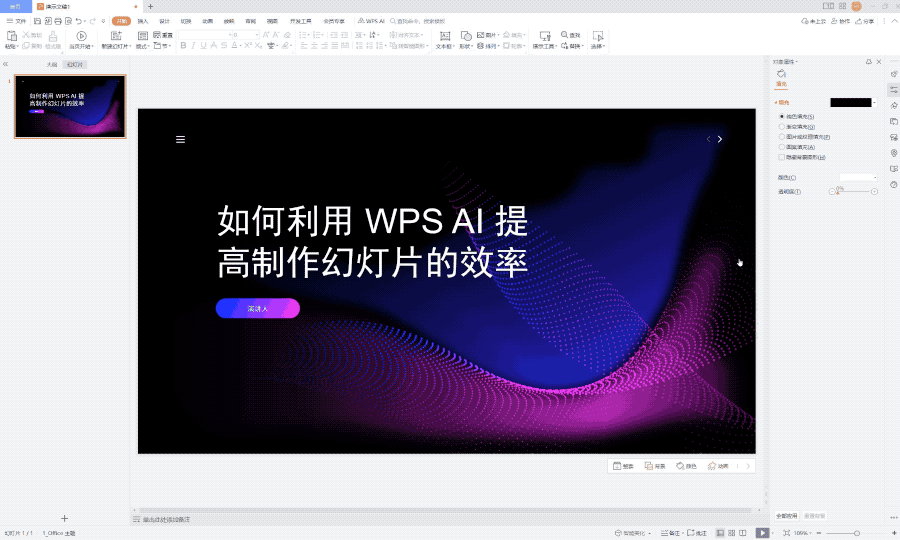Click the transparency slider track
The width and height of the screenshot is (900, 540).
(853, 191)
